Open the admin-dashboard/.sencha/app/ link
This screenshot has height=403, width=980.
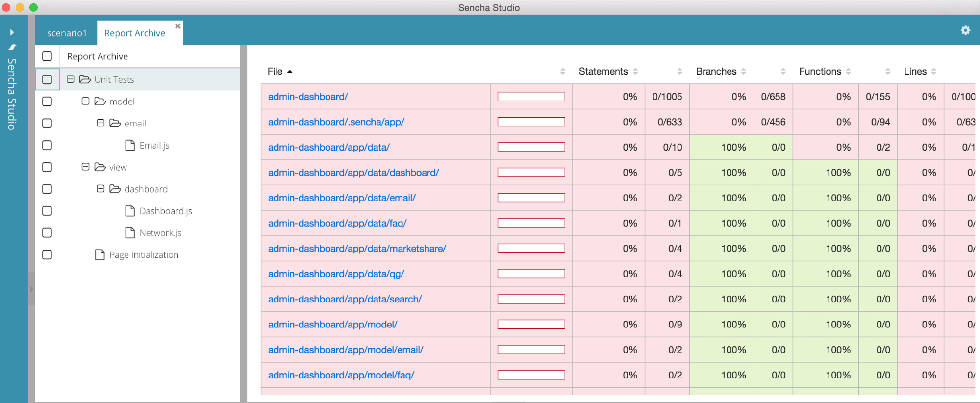coord(336,122)
